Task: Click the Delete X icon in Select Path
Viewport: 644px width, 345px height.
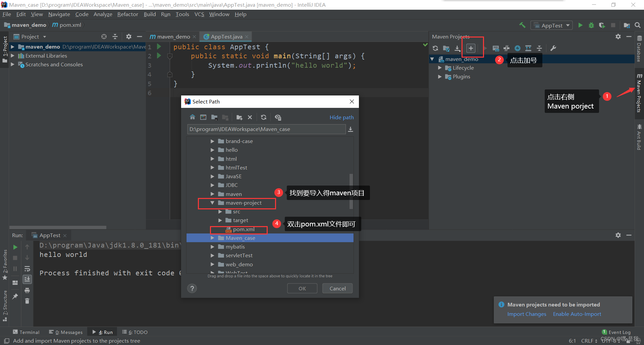Action: coord(250,117)
